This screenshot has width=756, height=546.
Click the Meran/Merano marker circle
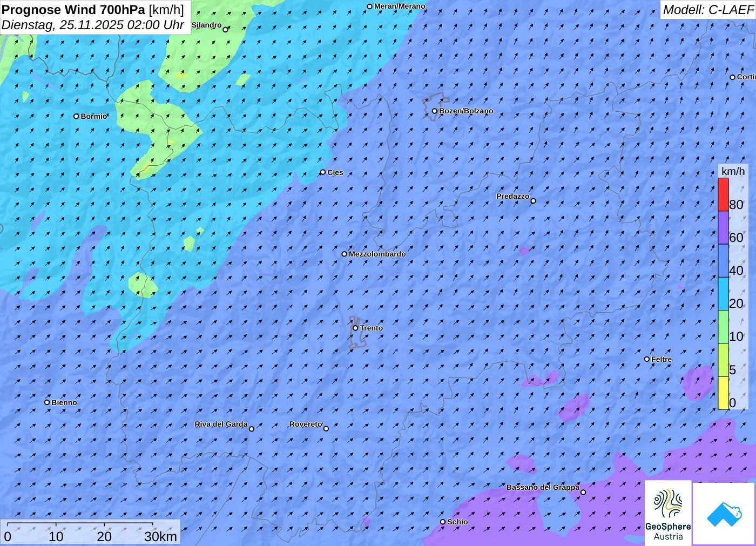pos(370,6)
